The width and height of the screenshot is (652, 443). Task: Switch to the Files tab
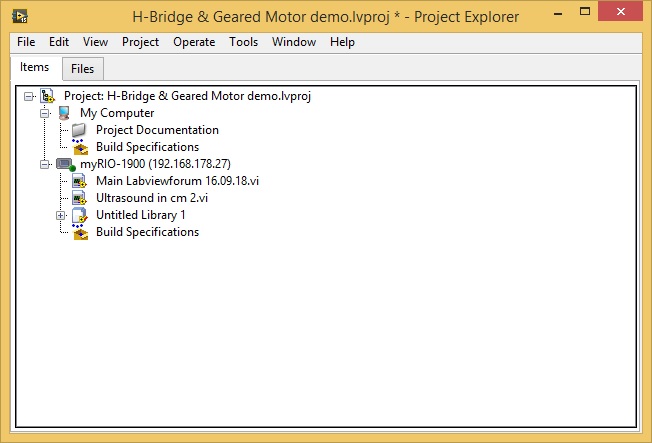[x=82, y=69]
